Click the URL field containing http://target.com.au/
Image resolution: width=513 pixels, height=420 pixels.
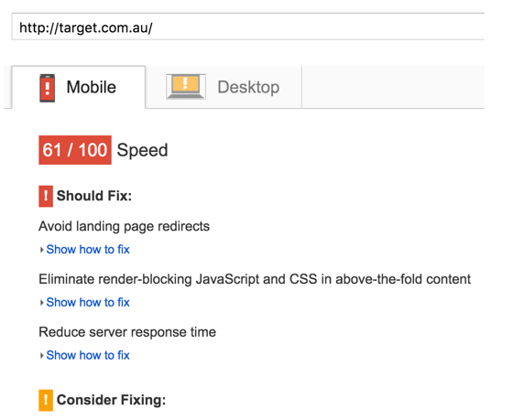click(248, 27)
